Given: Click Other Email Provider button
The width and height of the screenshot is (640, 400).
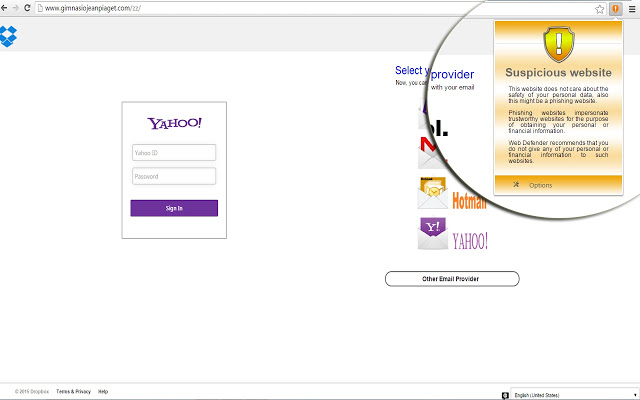Looking at the screenshot, I should tap(452, 279).
